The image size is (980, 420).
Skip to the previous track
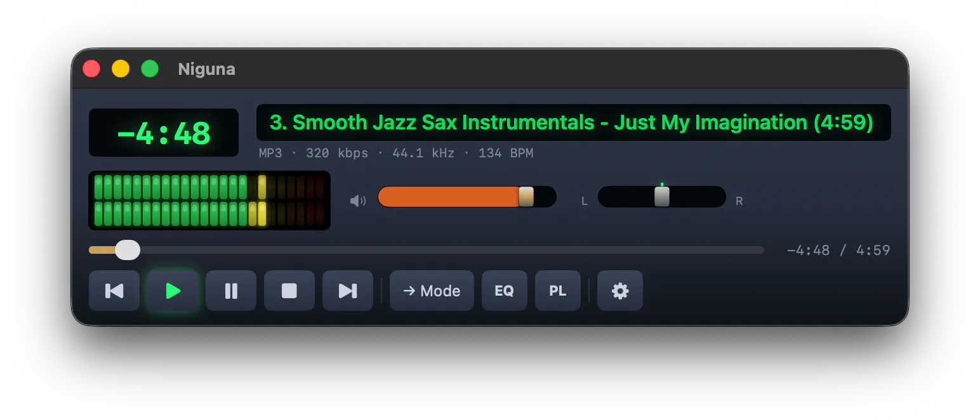point(114,291)
